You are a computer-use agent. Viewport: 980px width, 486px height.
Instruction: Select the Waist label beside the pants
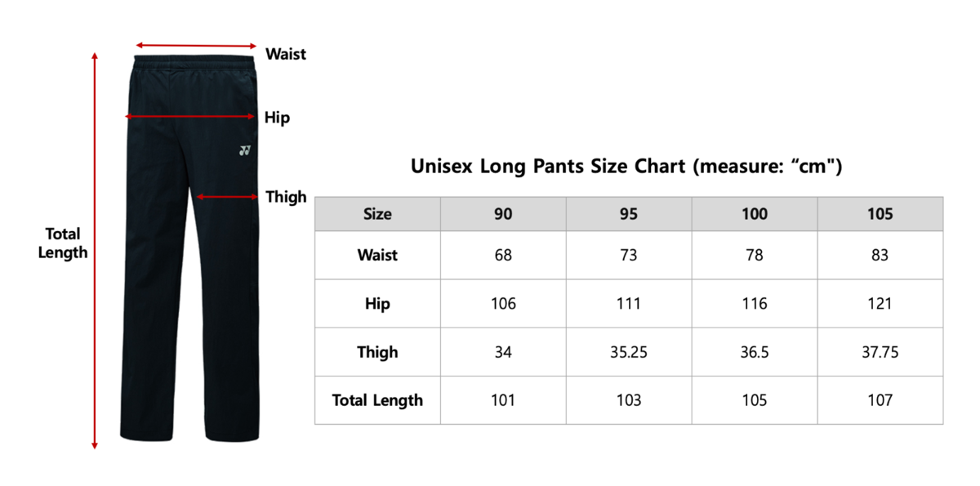tap(286, 54)
